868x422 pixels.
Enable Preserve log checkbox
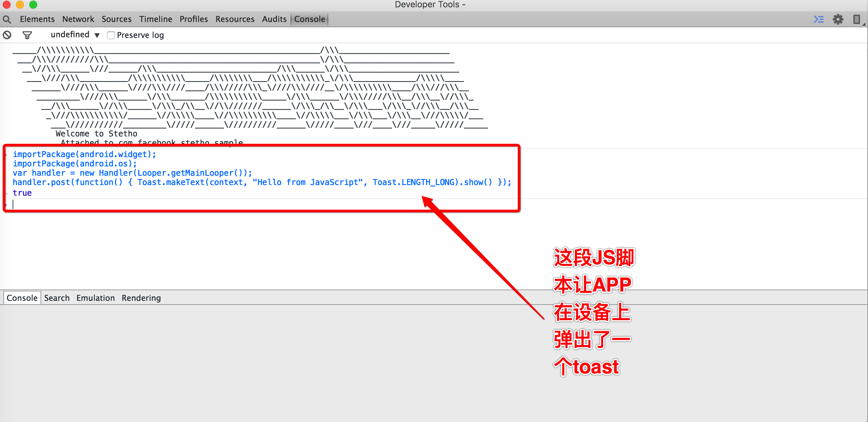(x=111, y=35)
